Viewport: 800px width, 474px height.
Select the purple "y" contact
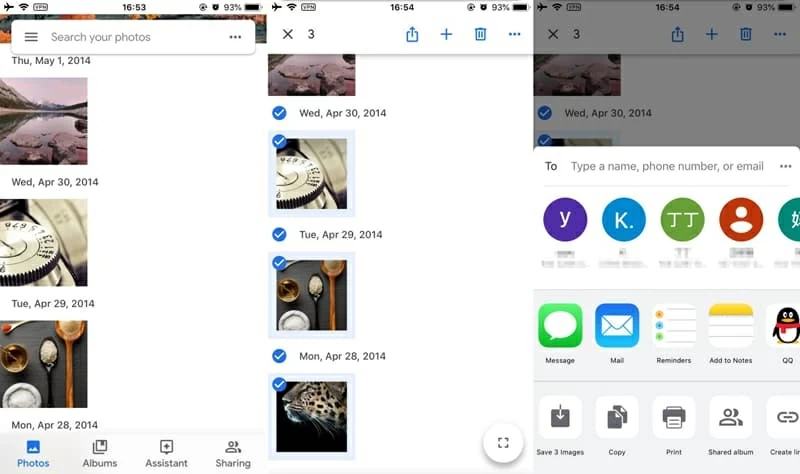[x=564, y=219]
